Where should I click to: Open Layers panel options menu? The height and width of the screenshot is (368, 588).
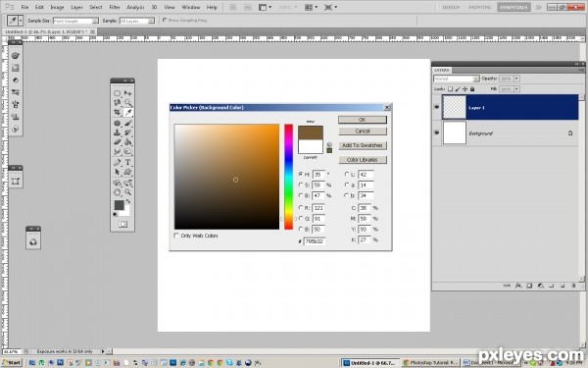tap(581, 70)
